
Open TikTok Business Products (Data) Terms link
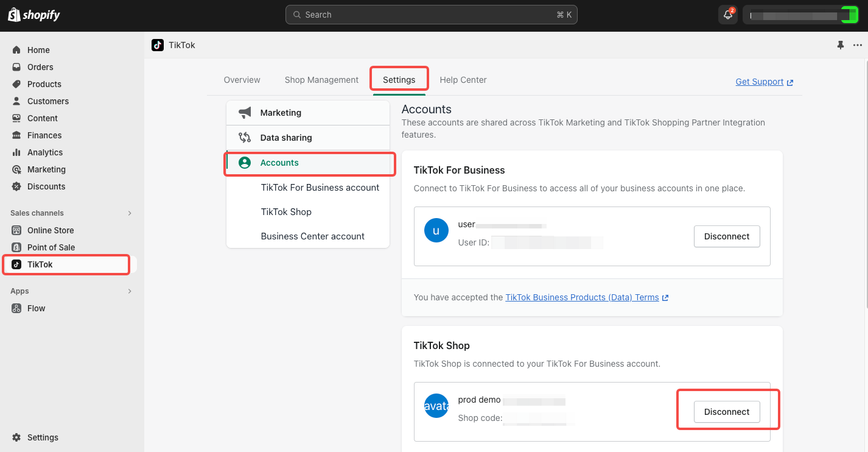pos(582,297)
